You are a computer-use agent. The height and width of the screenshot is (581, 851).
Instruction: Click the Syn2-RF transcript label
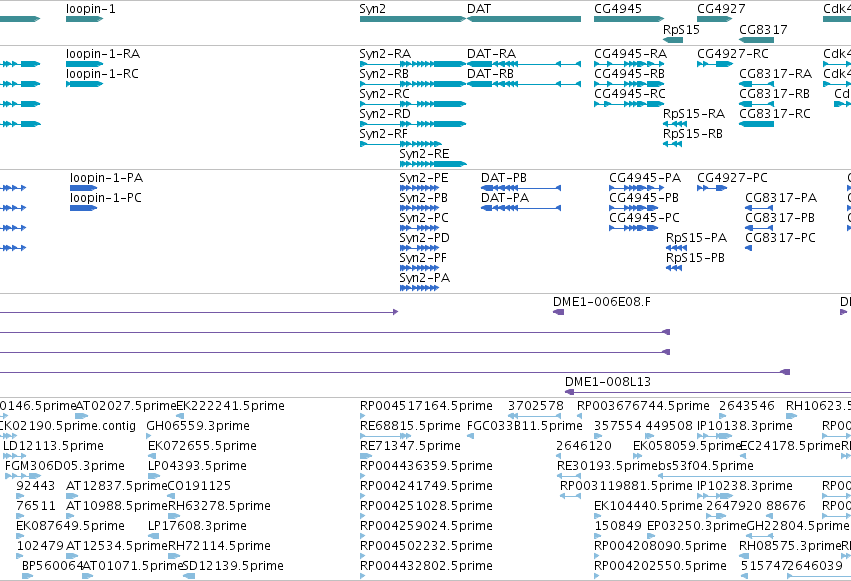click(383, 134)
